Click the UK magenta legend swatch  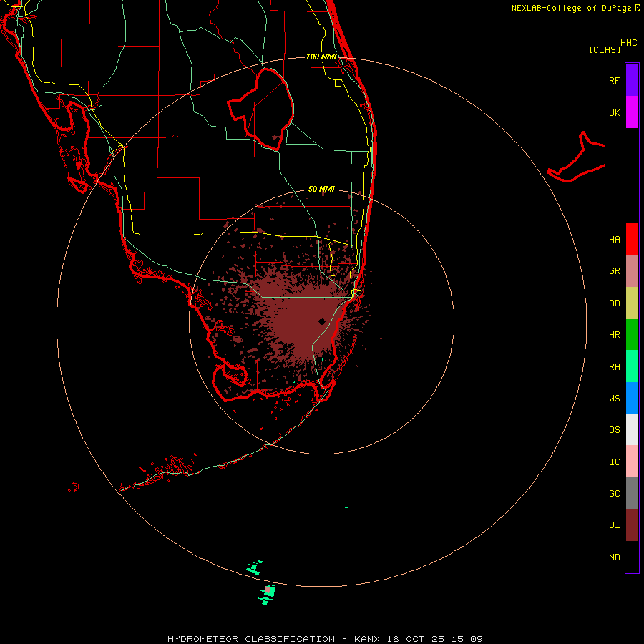pos(632,112)
